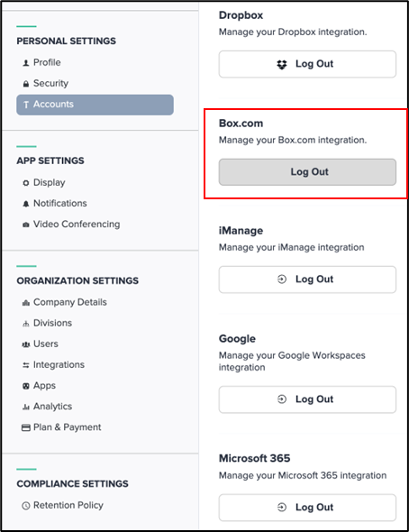Open the Accounts settings page
The width and height of the screenshot is (409, 532).
(95, 105)
